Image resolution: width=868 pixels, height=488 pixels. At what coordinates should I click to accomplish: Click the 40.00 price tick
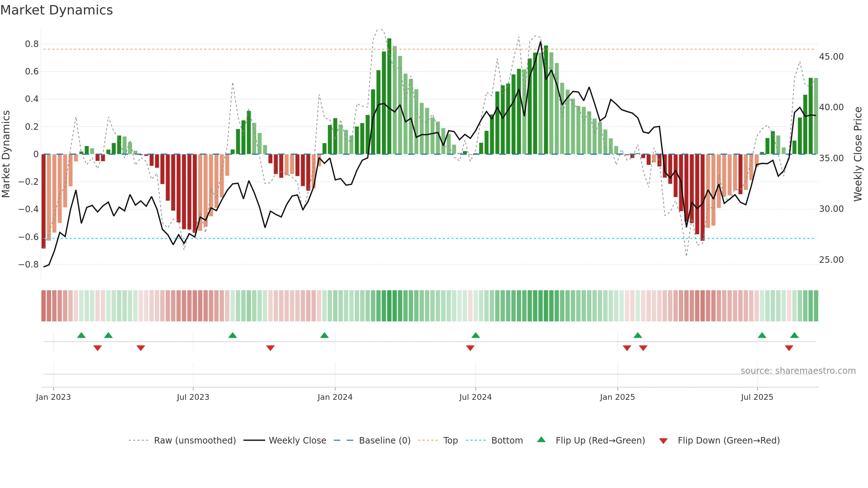point(831,107)
